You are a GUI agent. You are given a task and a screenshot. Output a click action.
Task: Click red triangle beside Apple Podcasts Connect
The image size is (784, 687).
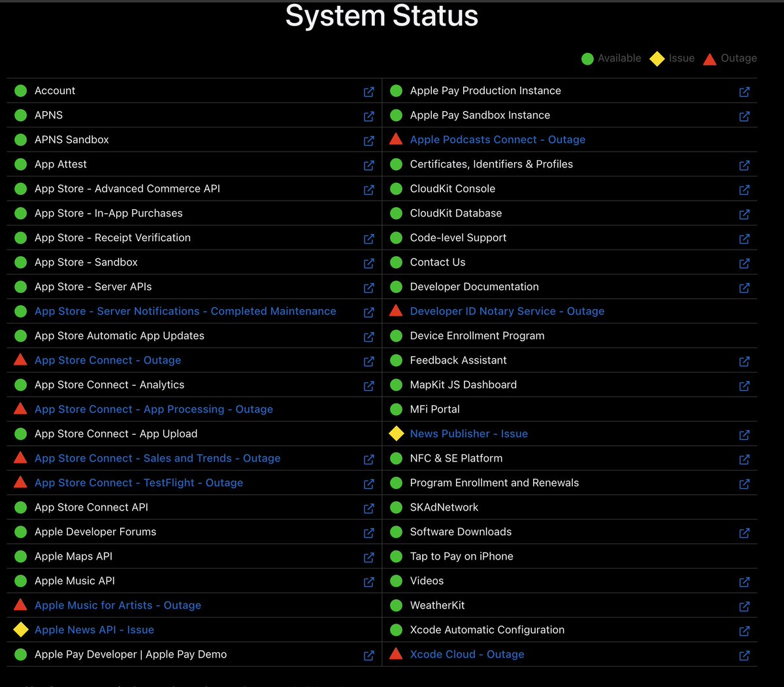click(x=396, y=139)
